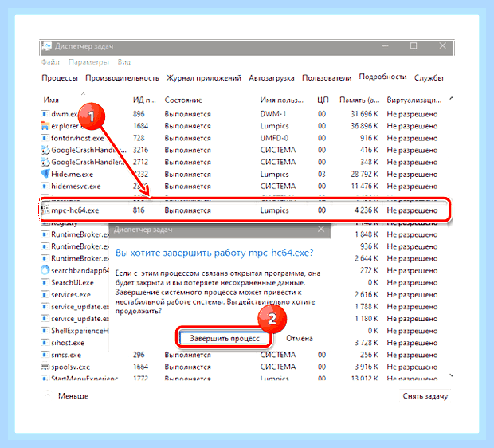Select the spoolsv.exe row name
Viewport: 494px width, 448px height.
point(71,367)
